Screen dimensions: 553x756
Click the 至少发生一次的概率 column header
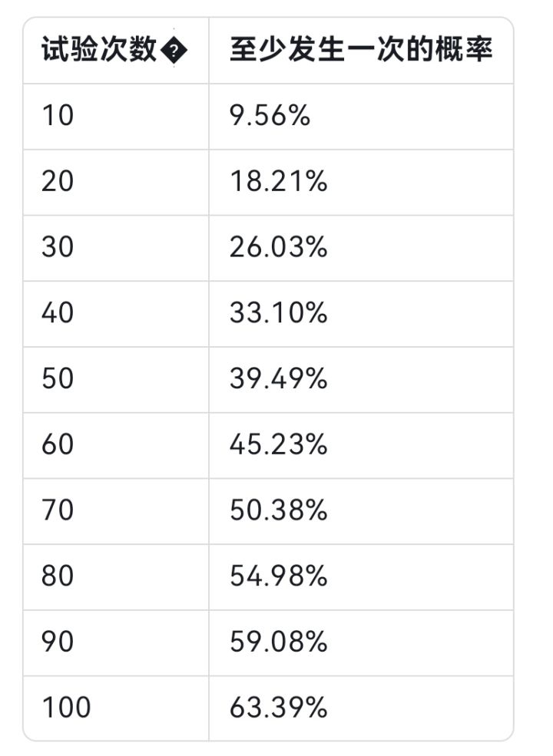pyautogui.click(x=360, y=51)
